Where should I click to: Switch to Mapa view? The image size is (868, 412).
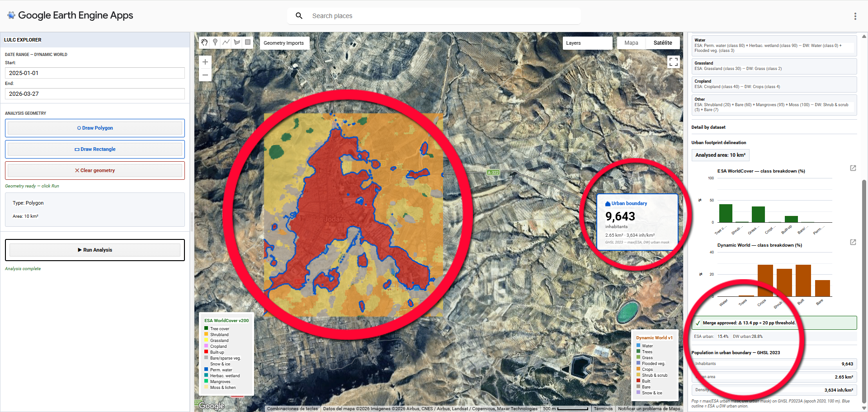click(631, 43)
